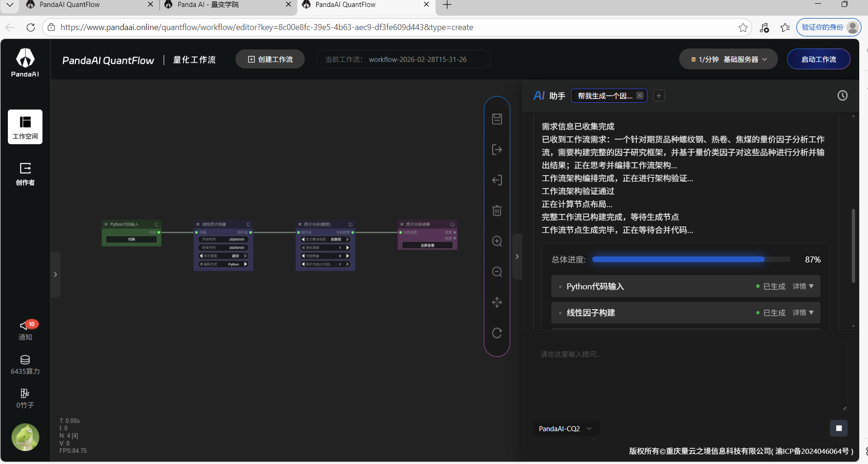
Task: Open the user avatar at sidebar bottom
Action: (25, 437)
